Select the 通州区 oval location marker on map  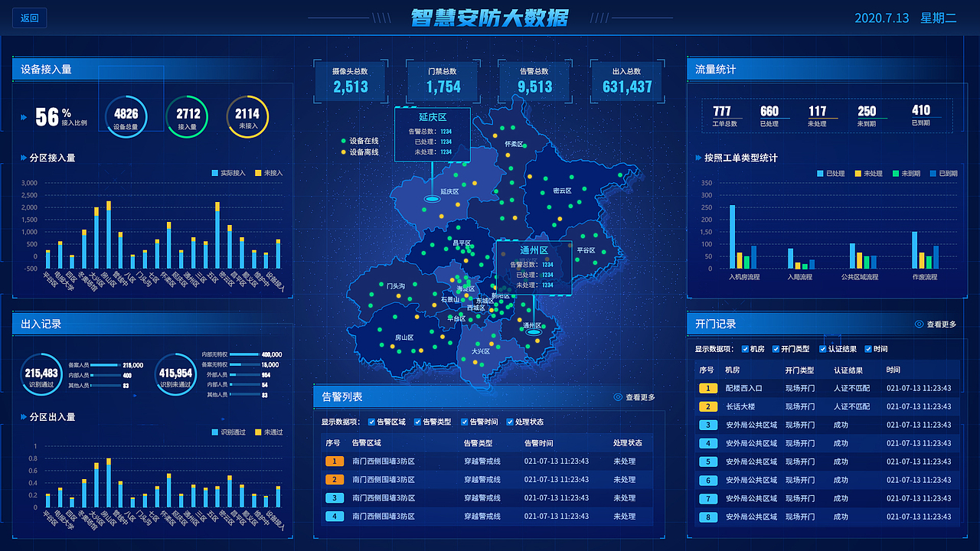point(534,332)
